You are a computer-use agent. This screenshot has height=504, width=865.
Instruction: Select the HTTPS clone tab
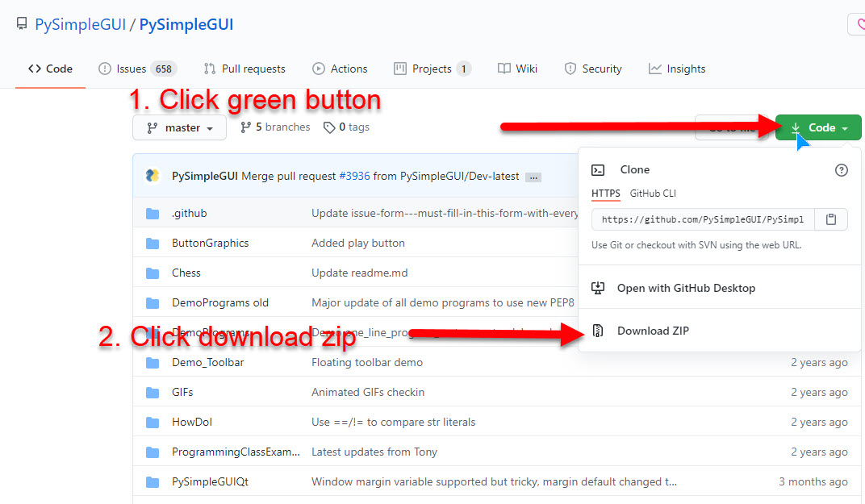606,194
